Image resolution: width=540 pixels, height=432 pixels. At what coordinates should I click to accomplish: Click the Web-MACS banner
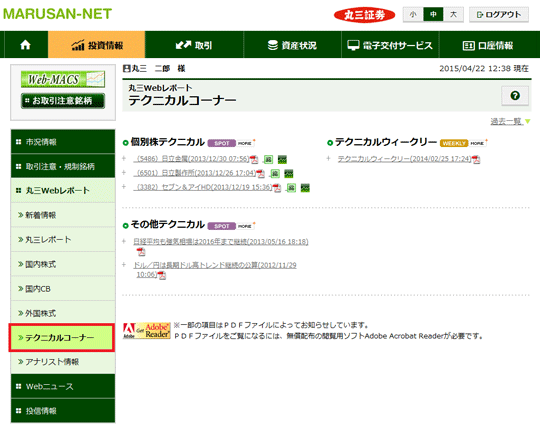tap(63, 79)
